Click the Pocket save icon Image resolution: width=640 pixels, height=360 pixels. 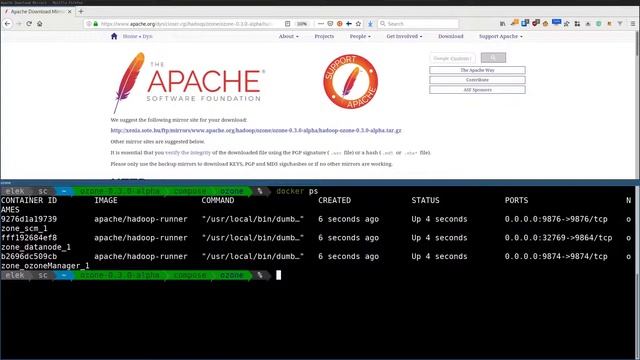[330, 24]
